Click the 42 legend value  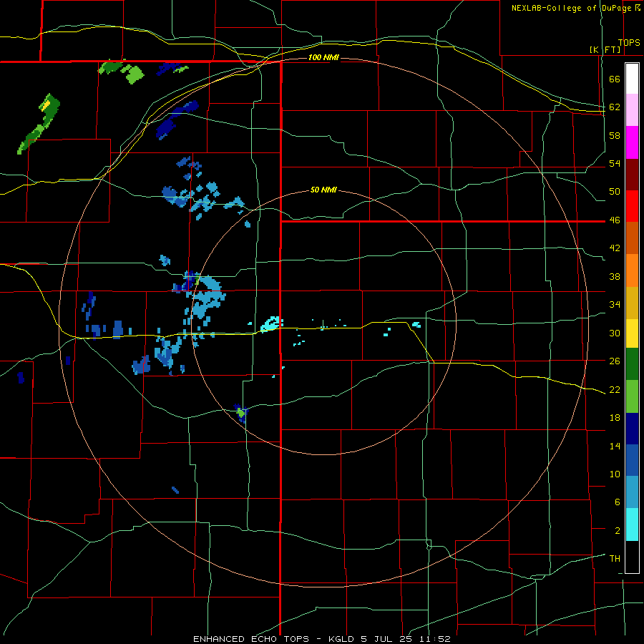pos(615,248)
